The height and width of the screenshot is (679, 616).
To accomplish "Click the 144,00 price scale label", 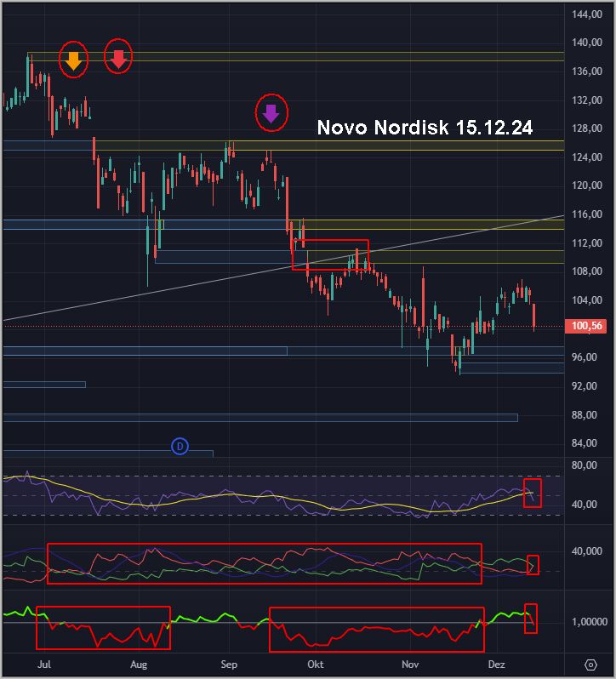I will coord(587,14).
